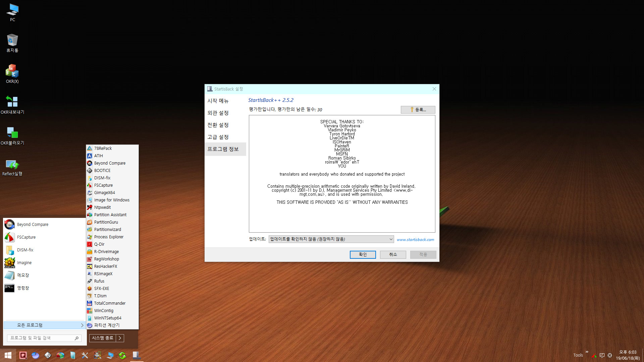644x362 pixels.
Task: Open the ResHackerFX application
Action: point(106,266)
